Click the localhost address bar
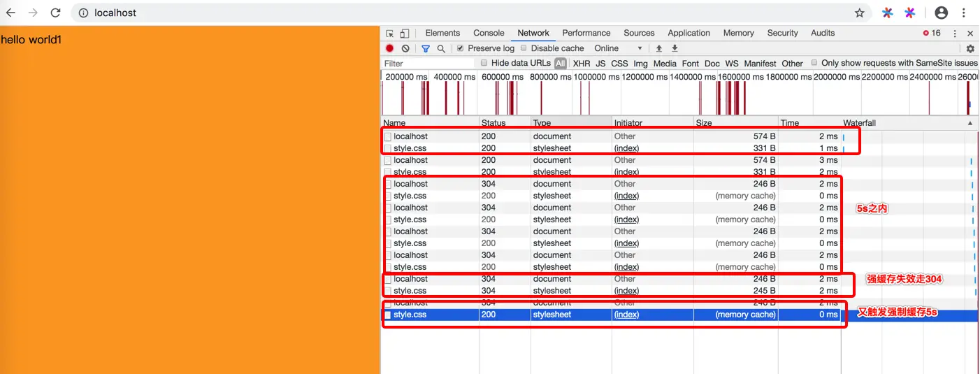 point(461,13)
